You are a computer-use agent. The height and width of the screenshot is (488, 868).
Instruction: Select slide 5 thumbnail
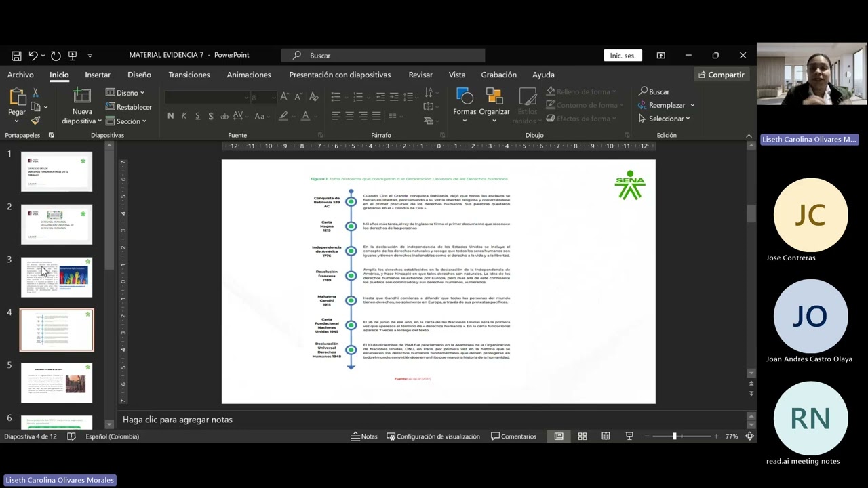click(57, 383)
